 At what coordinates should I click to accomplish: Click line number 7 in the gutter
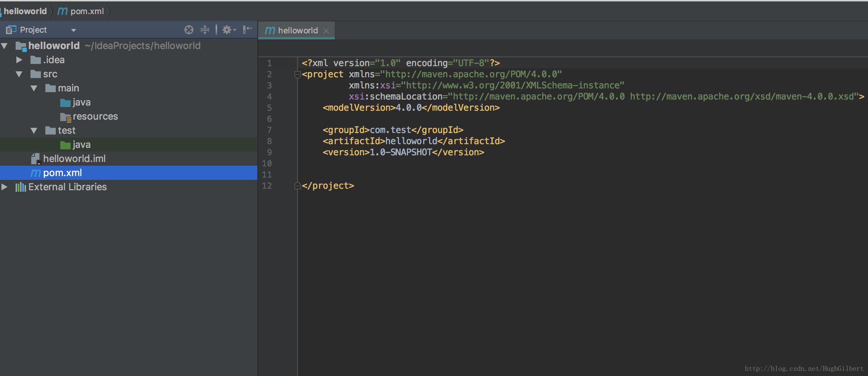click(269, 130)
